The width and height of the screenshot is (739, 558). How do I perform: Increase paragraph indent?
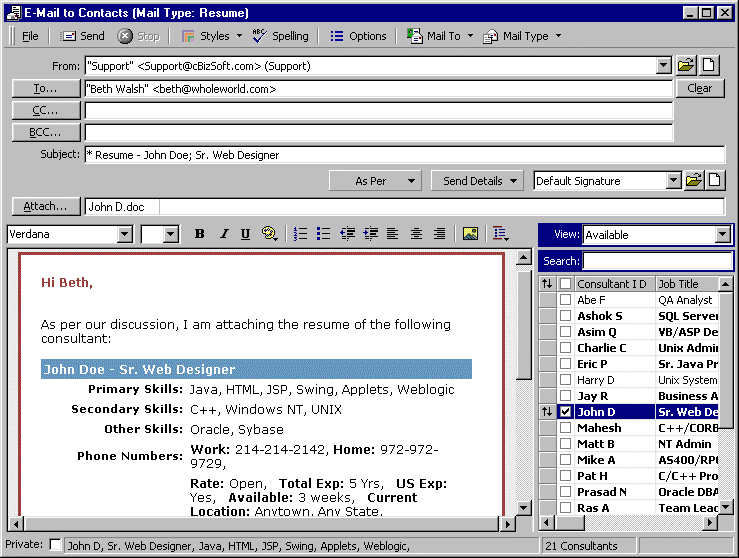[x=370, y=234]
